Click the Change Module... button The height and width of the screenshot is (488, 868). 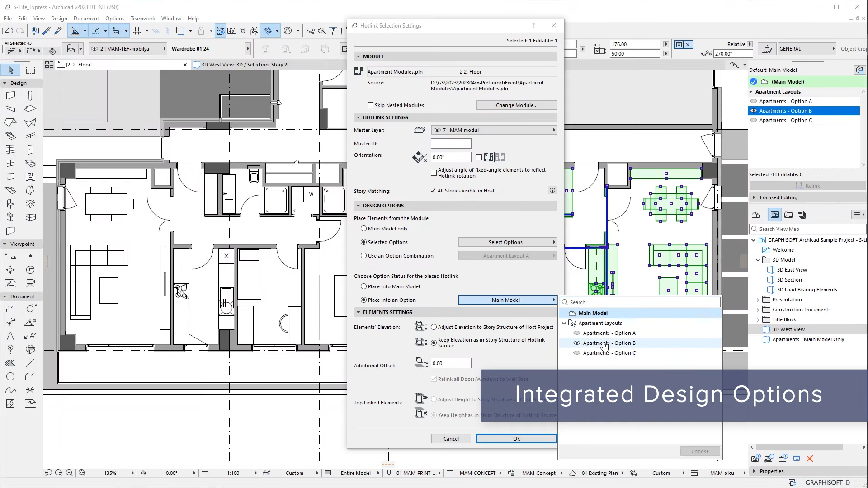(x=516, y=105)
